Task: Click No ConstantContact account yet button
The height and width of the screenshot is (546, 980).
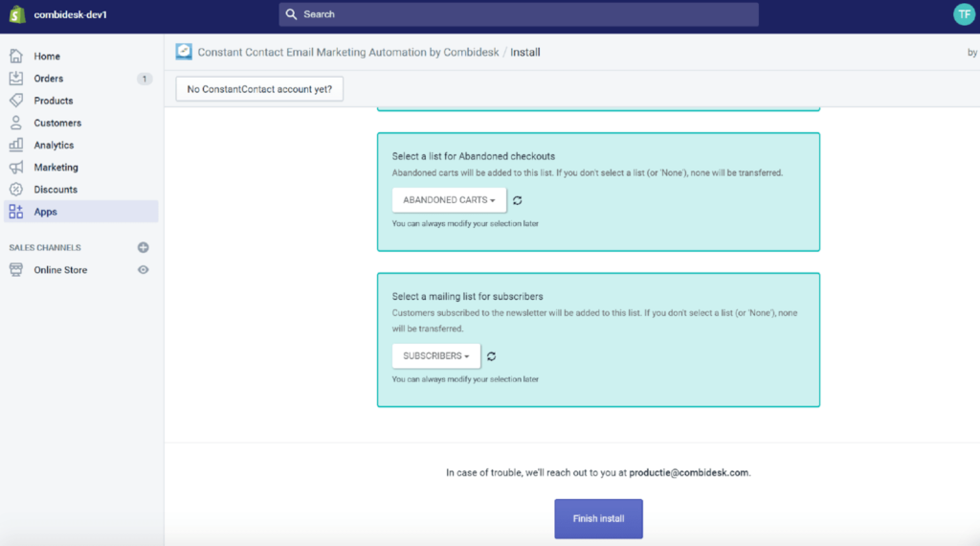Action: [x=259, y=89]
